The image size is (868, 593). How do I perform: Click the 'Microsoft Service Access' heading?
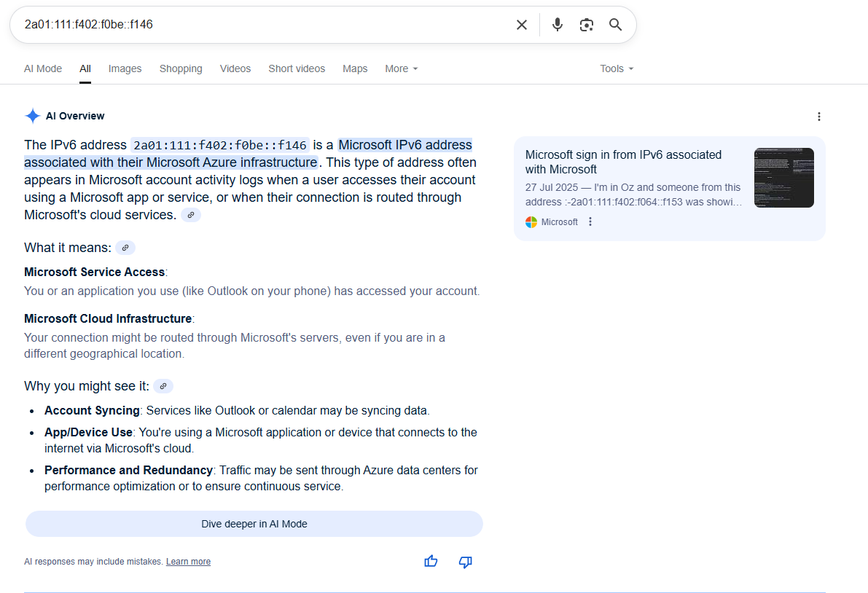(95, 272)
